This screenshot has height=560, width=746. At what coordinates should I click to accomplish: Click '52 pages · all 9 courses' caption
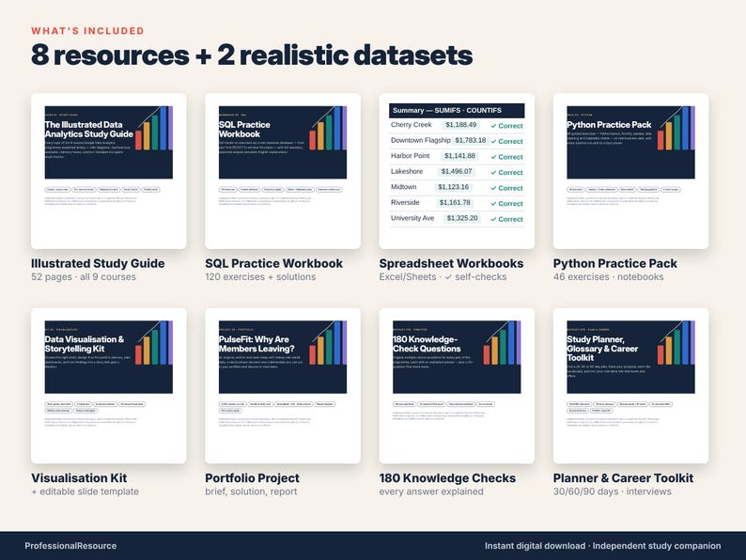click(x=84, y=277)
